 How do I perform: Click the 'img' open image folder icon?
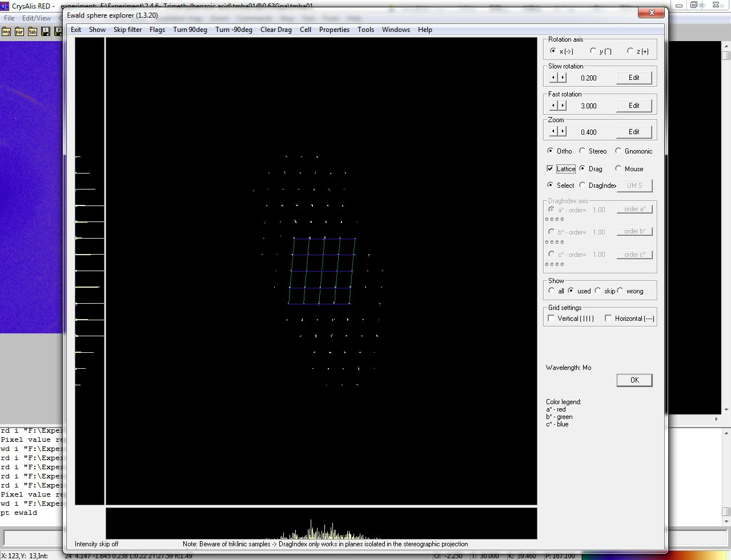[6, 31]
